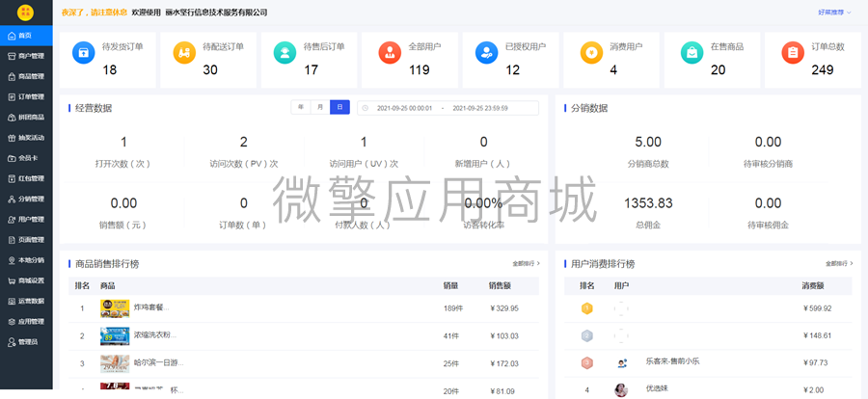868x399 pixels.
Task: Click the 销量 column header
Action: [x=450, y=285]
